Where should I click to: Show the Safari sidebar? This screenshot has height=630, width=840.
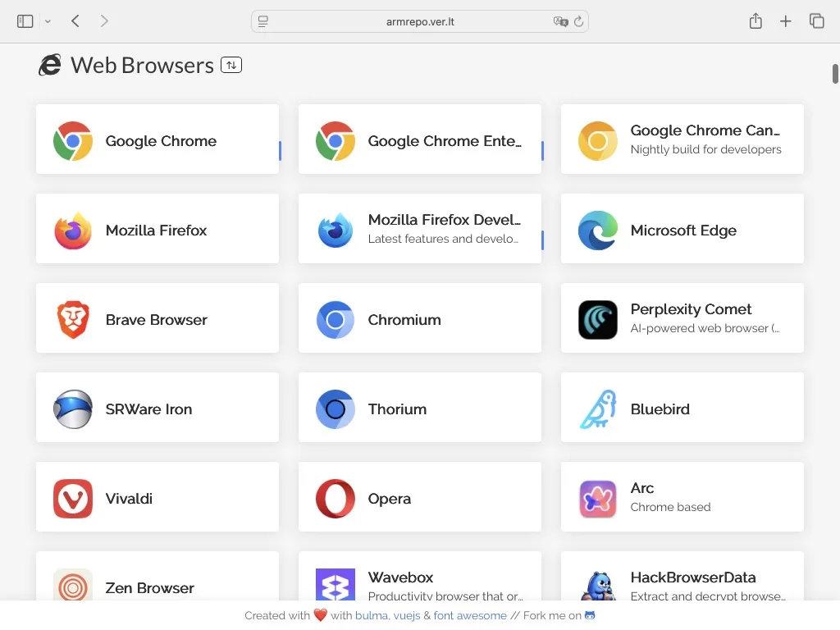click(25, 21)
